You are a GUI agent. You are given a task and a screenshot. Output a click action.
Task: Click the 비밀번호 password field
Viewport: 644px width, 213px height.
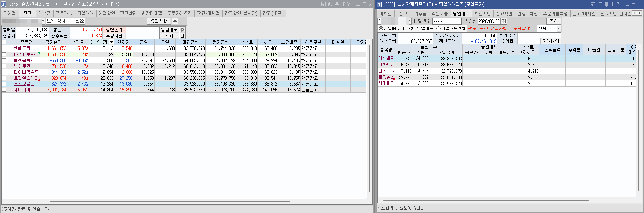(x=447, y=21)
